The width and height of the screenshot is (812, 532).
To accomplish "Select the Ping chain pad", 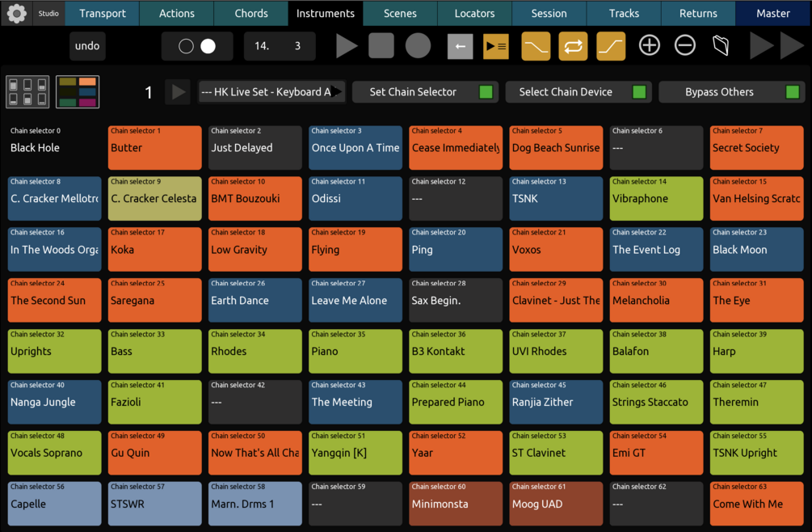I will coord(456,249).
